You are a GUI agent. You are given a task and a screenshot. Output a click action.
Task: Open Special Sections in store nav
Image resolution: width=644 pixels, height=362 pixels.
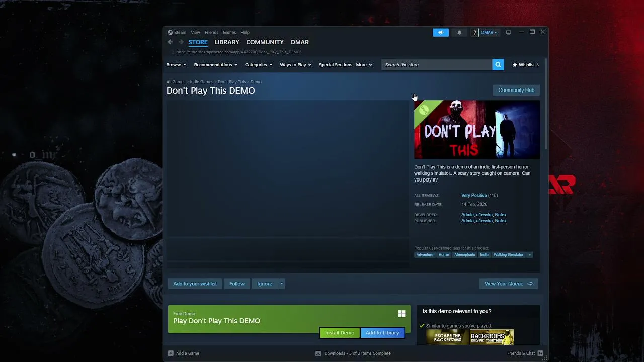tap(336, 65)
